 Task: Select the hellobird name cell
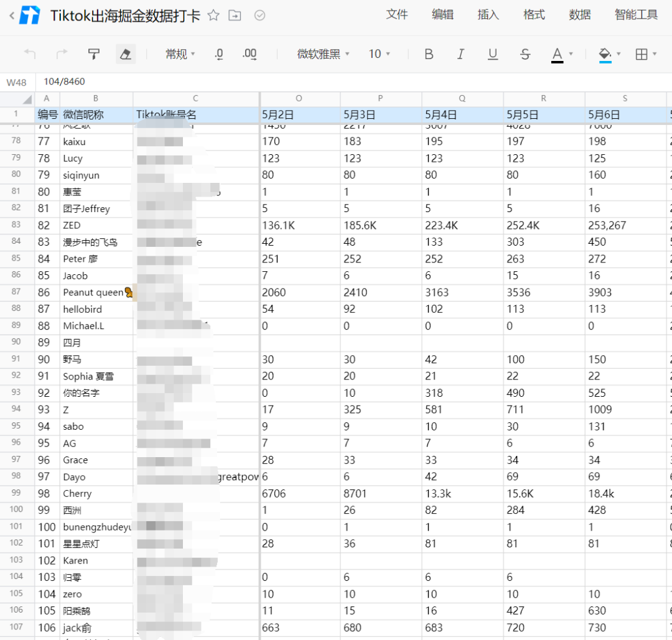pyautogui.click(x=96, y=309)
